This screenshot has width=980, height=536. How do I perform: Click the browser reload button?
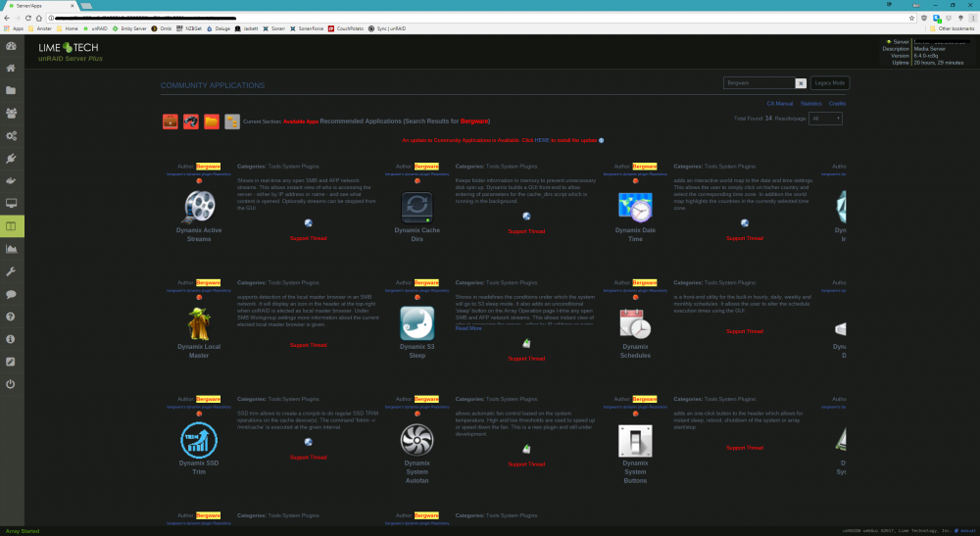[28, 18]
